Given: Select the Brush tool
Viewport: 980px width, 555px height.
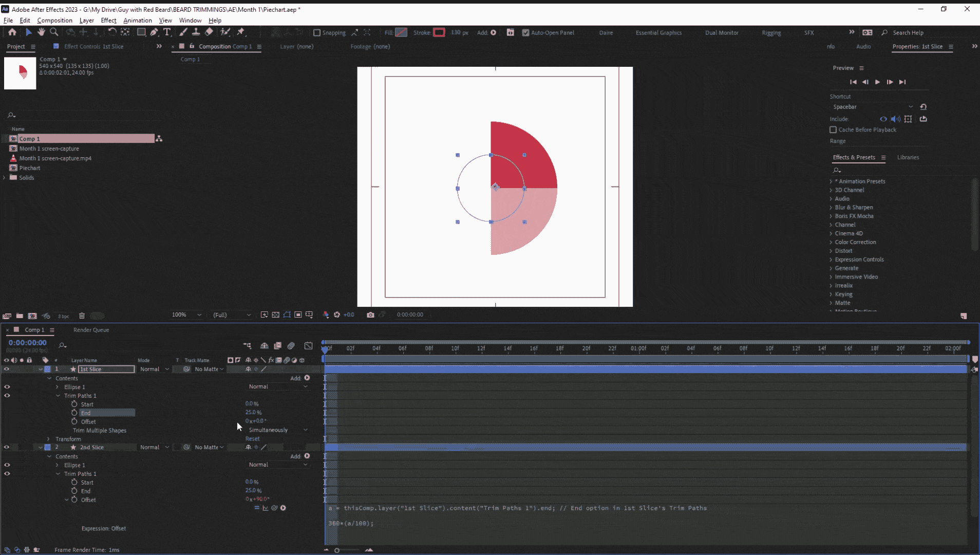Looking at the screenshot, I should click(183, 32).
